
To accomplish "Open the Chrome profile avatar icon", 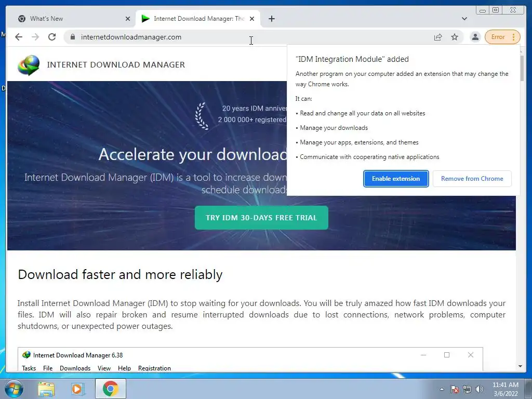I will (475, 37).
